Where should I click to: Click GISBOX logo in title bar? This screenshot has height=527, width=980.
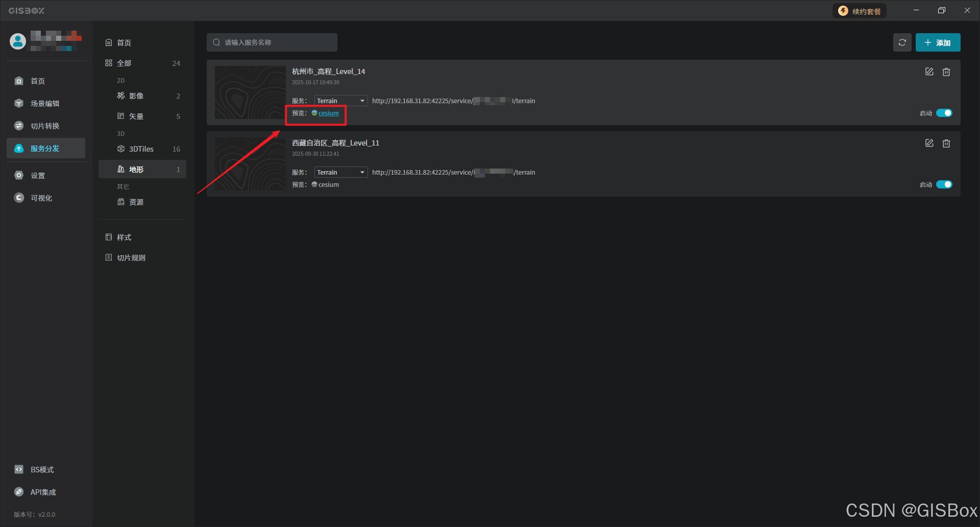(27, 11)
